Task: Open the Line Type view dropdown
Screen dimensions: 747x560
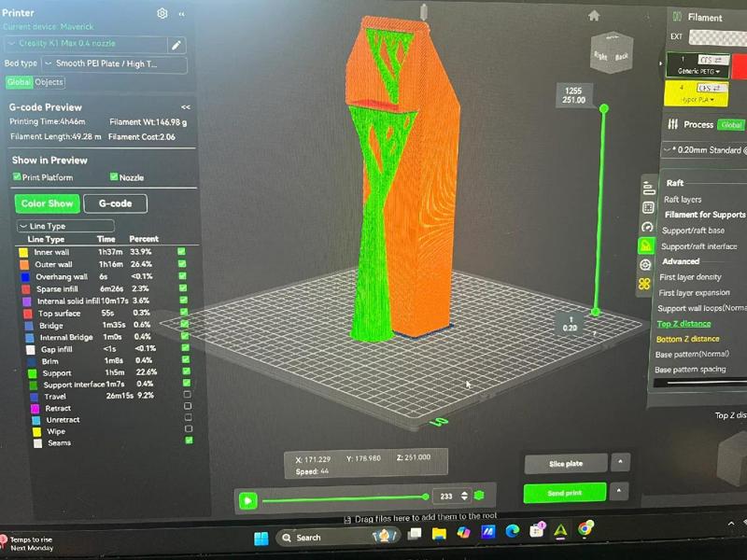Action: [65, 226]
